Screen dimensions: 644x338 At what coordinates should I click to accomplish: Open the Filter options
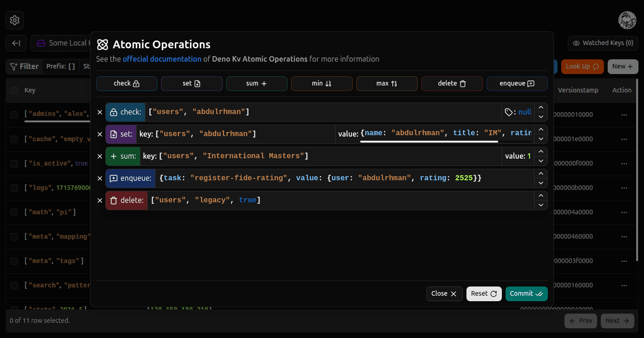point(24,67)
